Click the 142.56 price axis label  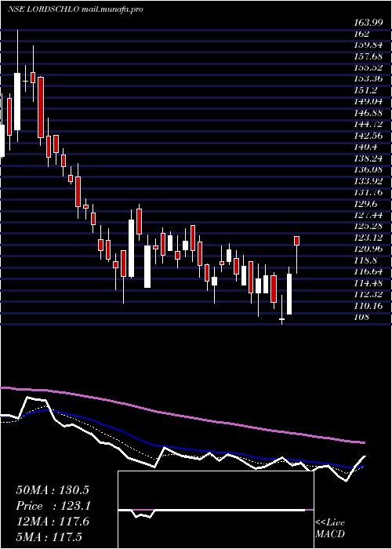(x=369, y=136)
